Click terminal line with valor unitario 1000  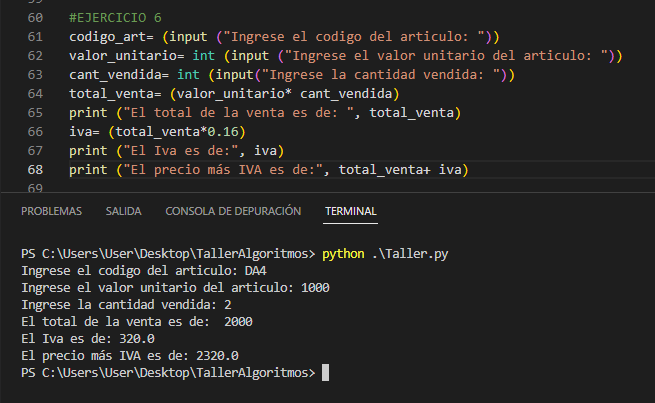click(x=175, y=288)
